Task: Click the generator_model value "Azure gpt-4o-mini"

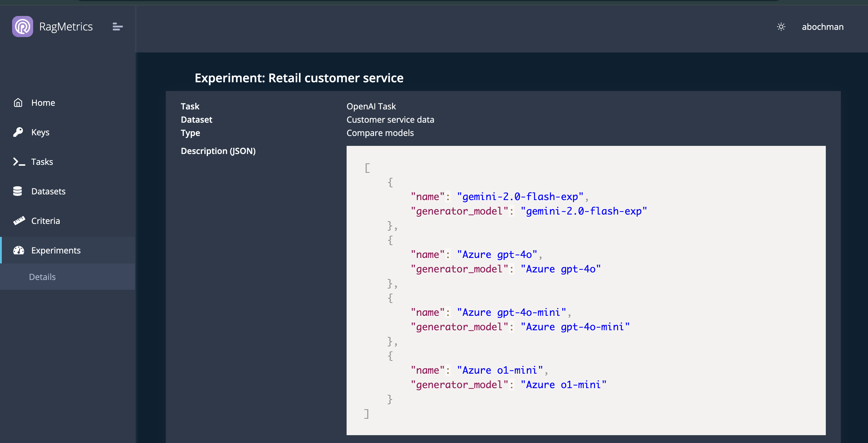Action: pyautogui.click(x=575, y=327)
